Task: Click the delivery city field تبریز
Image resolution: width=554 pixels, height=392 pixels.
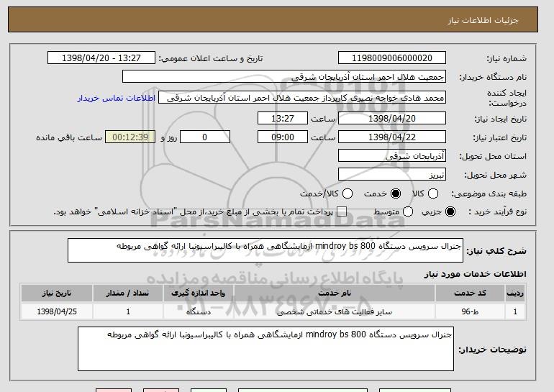Action: 392,175
